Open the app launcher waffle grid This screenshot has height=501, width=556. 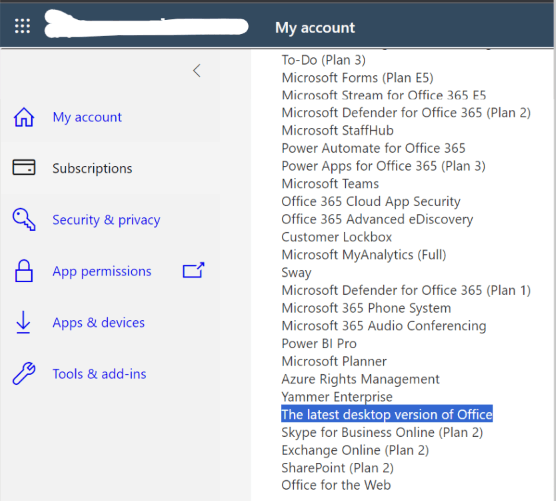(x=22, y=26)
